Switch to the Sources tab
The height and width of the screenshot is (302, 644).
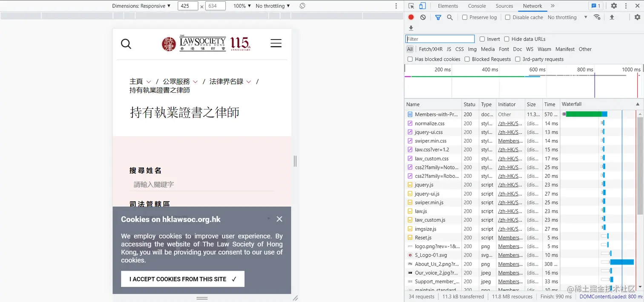click(x=504, y=6)
